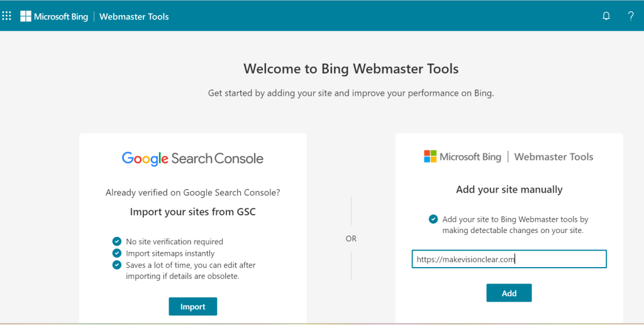644x325 pixels.
Task: Click checkmark beside 'Add your site to Bing'
Action: pos(433,219)
